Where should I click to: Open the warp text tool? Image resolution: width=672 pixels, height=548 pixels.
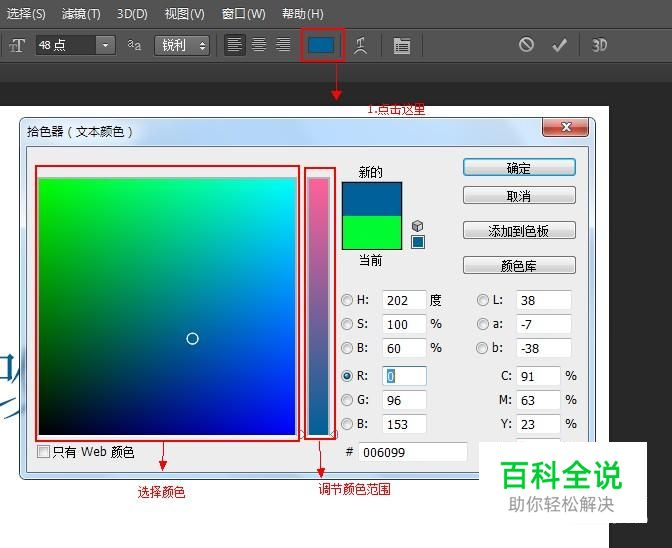360,45
